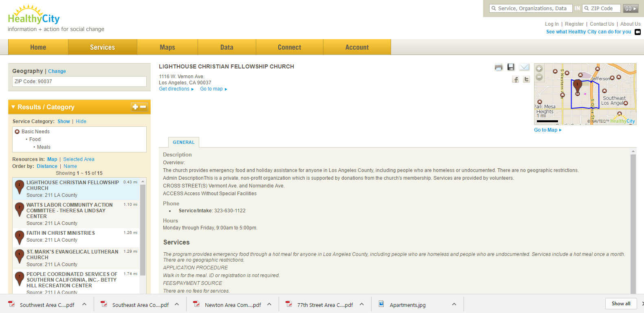Image resolution: width=644 pixels, height=313 pixels.
Task: Click the printer icon to print listing
Action: [x=499, y=67]
